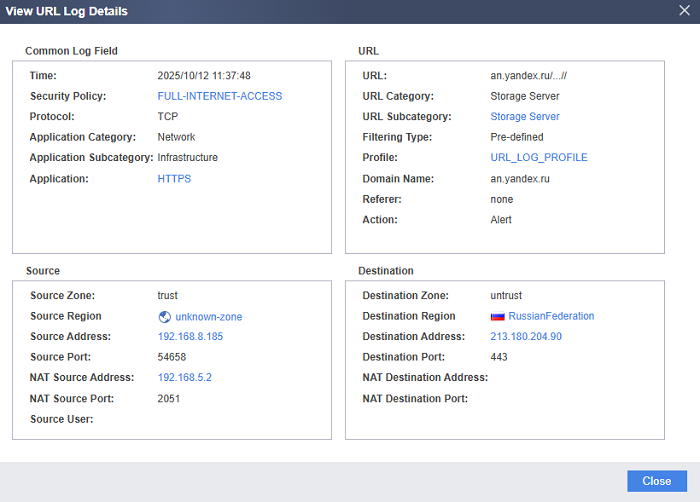The width and height of the screenshot is (700, 502).
Task: Click destination address 213.180.204.90
Action: pyautogui.click(x=526, y=337)
